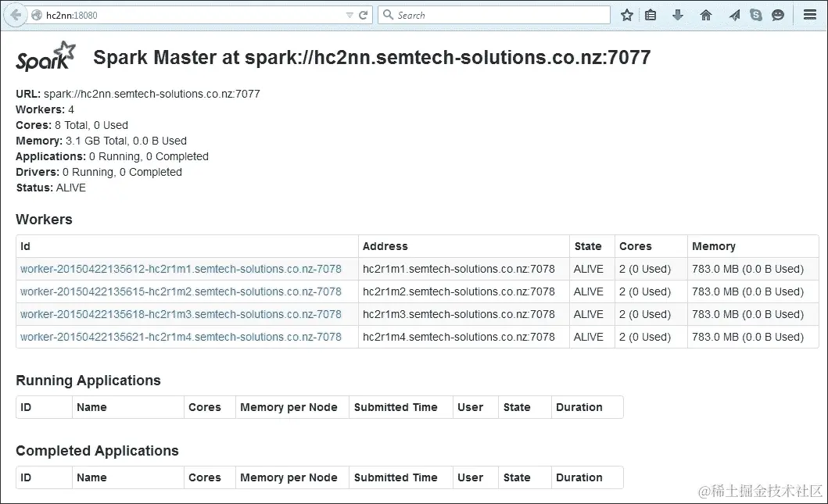Open the URL history dropdown arrow
Viewport: 828px width, 504px height.
tap(349, 16)
